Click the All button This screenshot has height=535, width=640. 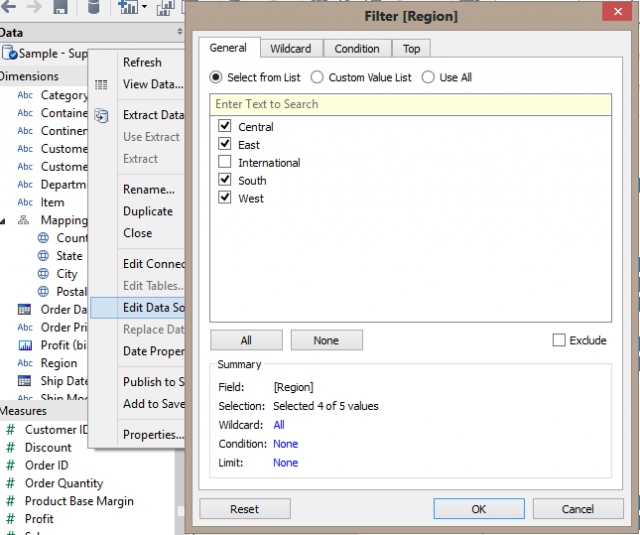point(246,340)
